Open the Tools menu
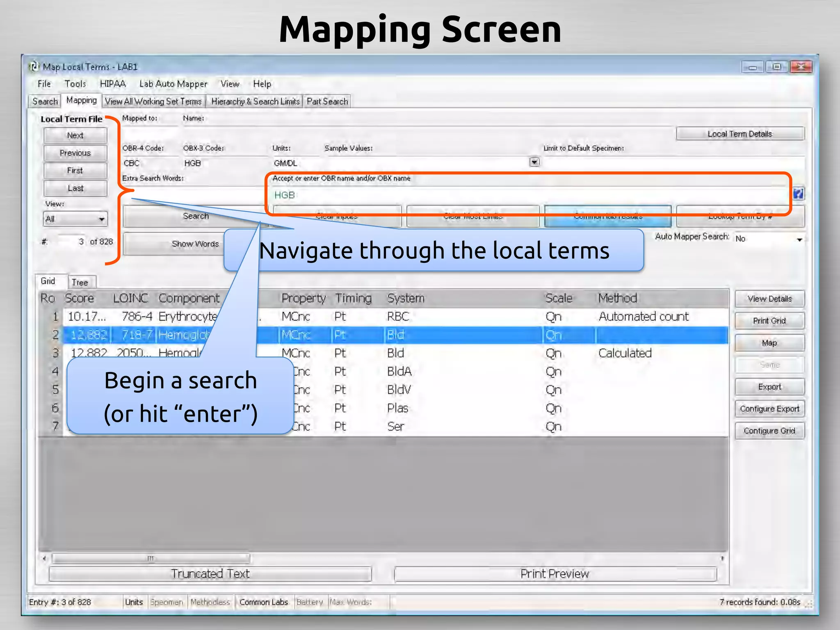Screen dimensions: 840x630 (75, 84)
